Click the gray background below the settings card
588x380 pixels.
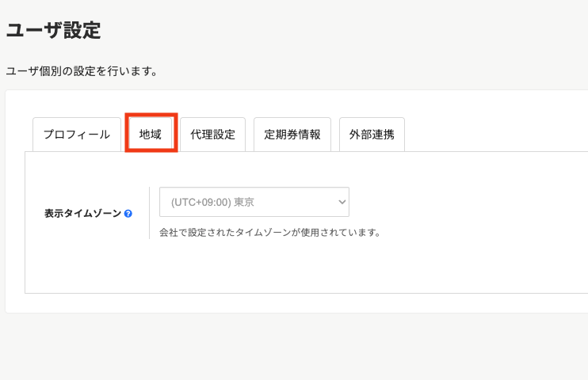[293, 348]
